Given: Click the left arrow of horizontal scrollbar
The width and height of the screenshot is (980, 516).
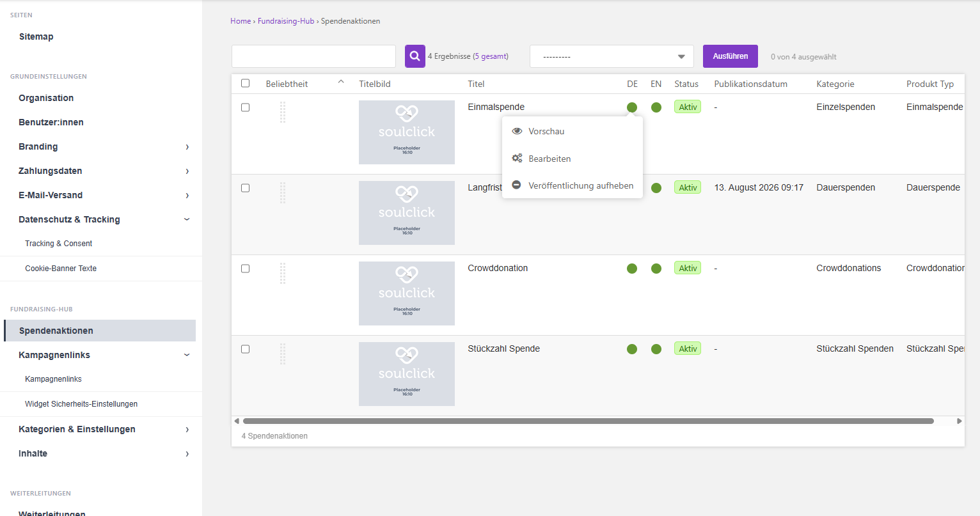Looking at the screenshot, I should (237, 421).
